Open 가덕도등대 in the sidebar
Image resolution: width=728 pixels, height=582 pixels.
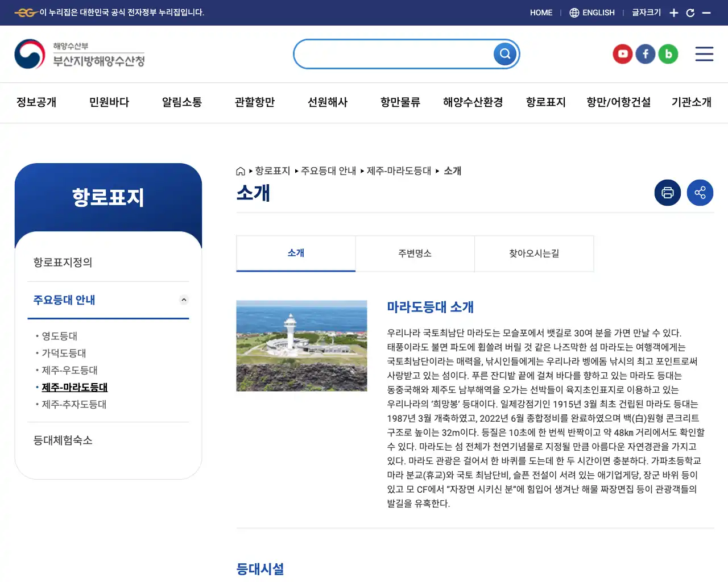point(64,353)
